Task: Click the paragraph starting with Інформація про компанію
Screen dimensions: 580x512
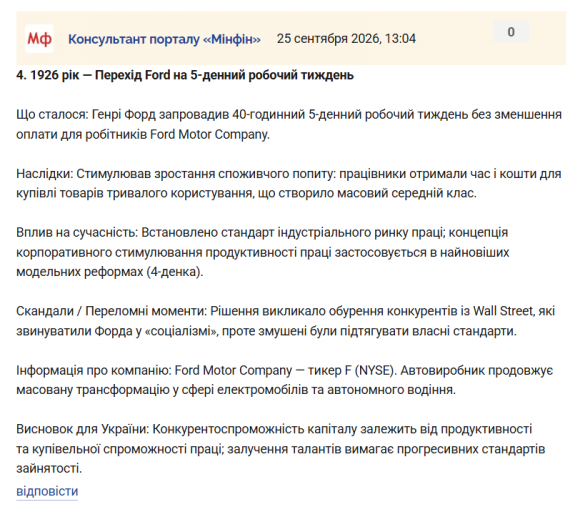Action: (285, 380)
